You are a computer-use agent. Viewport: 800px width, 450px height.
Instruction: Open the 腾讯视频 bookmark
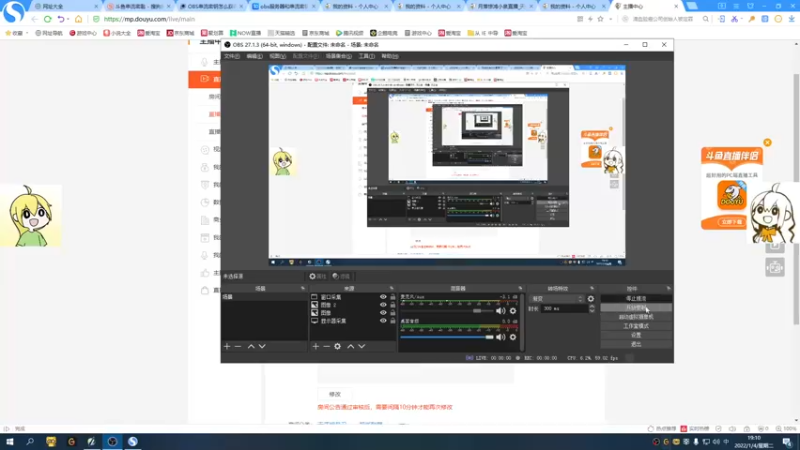349,33
